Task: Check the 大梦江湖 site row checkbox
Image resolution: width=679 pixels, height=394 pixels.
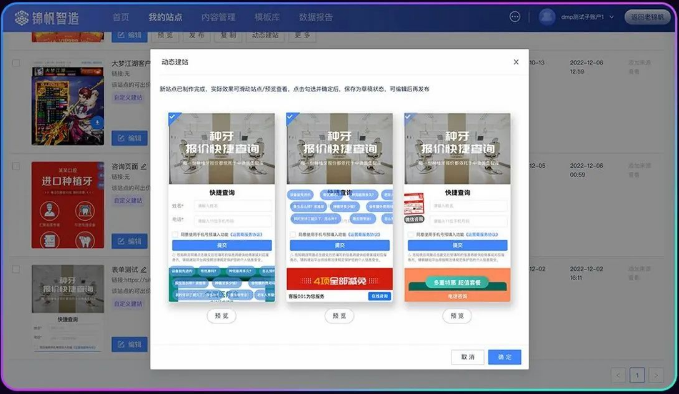Action: [x=16, y=63]
